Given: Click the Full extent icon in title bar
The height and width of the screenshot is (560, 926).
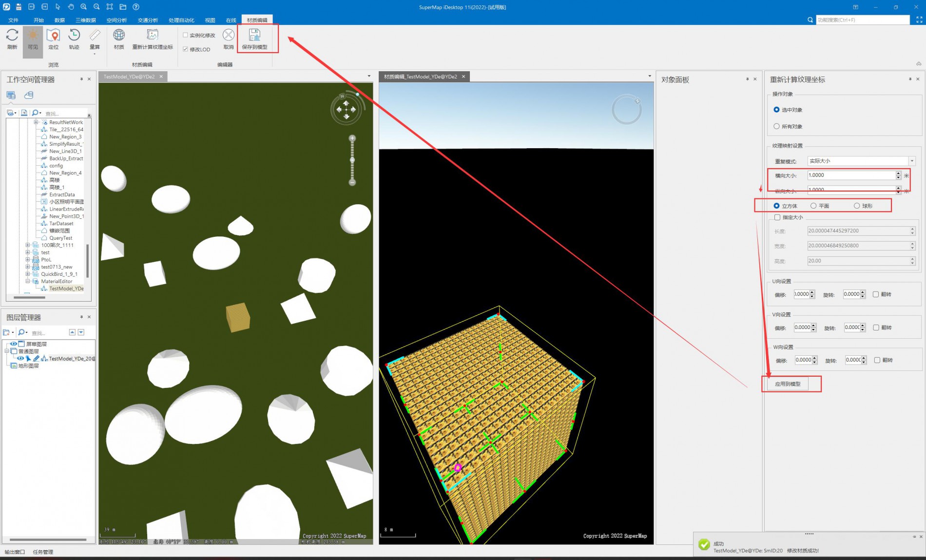Looking at the screenshot, I should tap(110, 7).
